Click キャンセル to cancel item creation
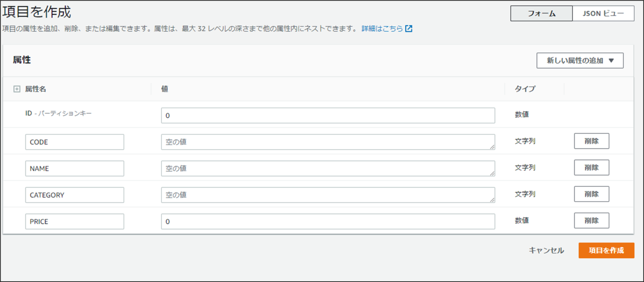The image size is (644, 282). tap(546, 250)
